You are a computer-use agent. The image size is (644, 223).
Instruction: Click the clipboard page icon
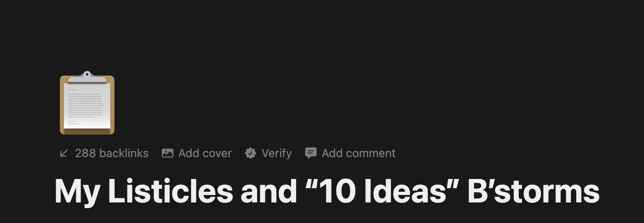(x=87, y=104)
